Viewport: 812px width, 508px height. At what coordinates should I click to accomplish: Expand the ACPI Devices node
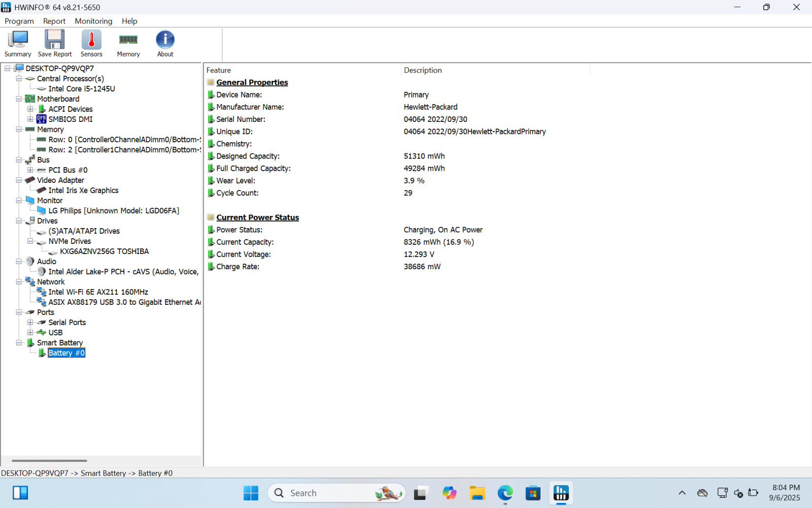[30, 109]
